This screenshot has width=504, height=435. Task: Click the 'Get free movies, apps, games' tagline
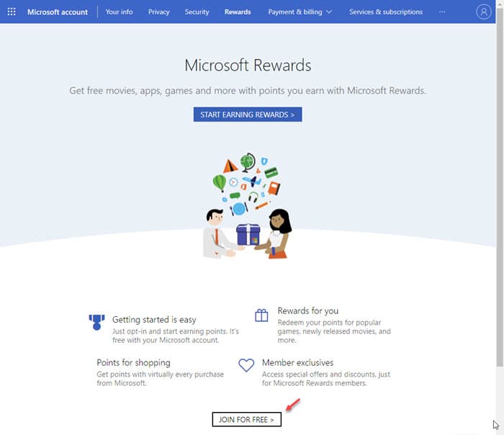[248, 91]
